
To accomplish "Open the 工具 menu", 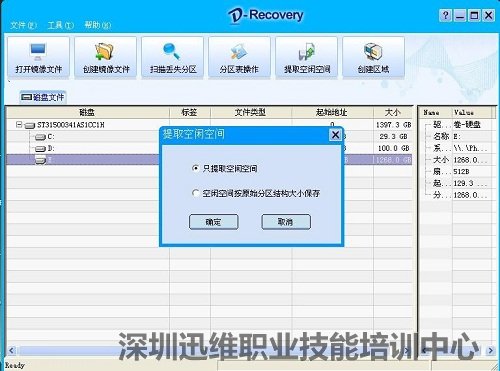I will click(x=60, y=25).
